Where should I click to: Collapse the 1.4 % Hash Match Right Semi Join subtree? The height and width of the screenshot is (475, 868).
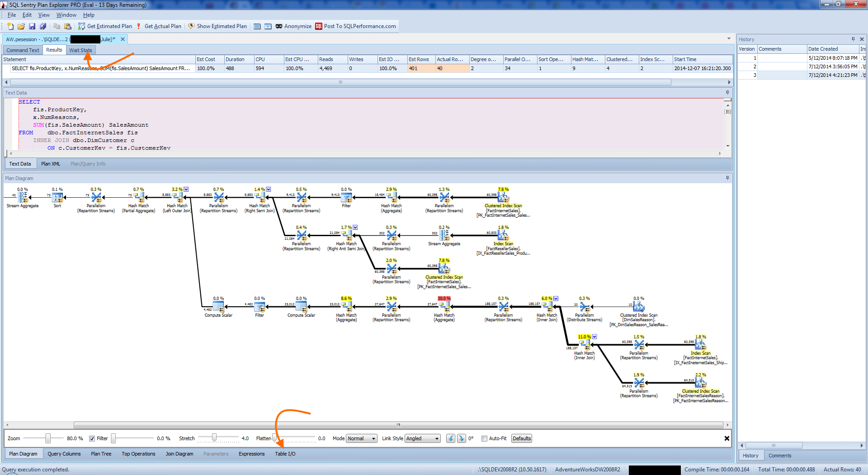269,189
